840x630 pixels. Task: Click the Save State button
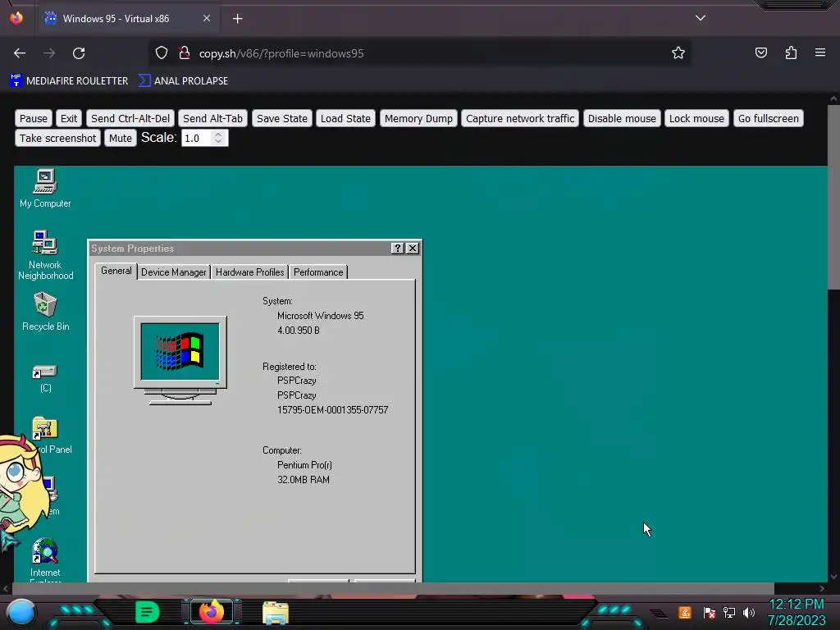pyautogui.click(x=282, y=118)
